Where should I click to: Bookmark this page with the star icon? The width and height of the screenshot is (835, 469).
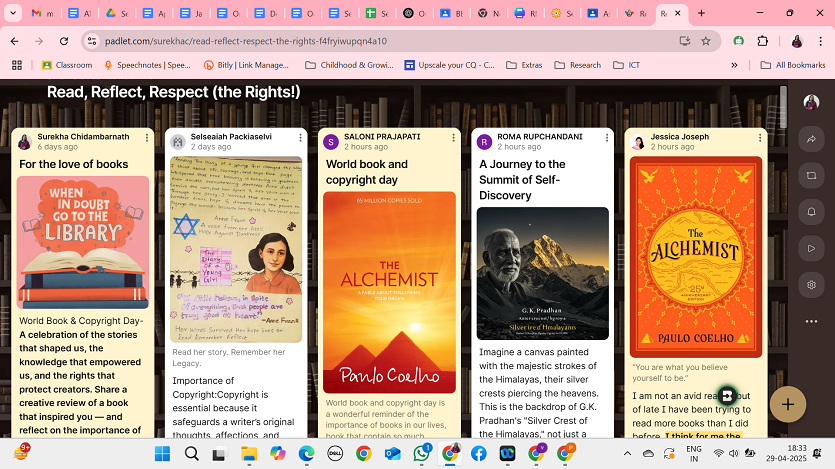point(706,41)
